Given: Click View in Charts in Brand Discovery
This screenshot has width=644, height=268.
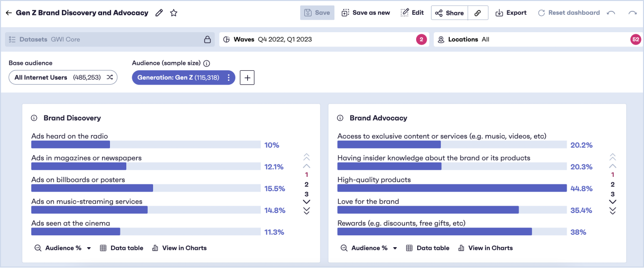Looking at the screenshot, I should tap(179, 248).
